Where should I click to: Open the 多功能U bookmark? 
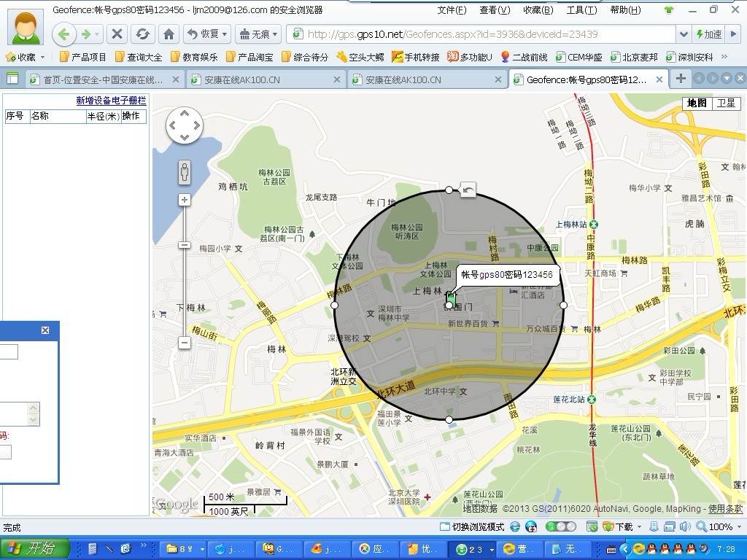[x=470, y=57]
